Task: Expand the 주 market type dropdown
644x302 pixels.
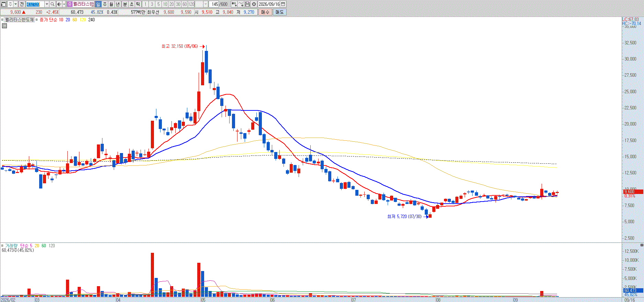Action: click(x=15, y=4)
